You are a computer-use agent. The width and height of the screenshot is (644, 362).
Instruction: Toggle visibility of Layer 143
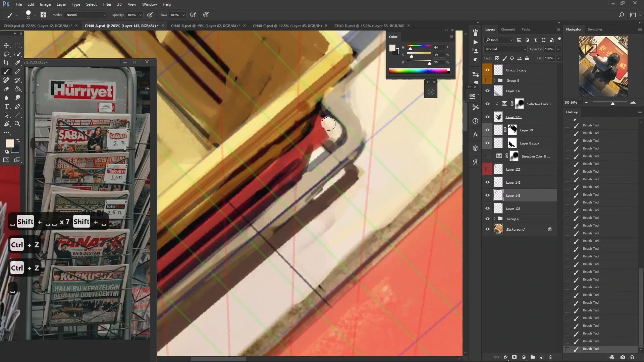[487, 195]
